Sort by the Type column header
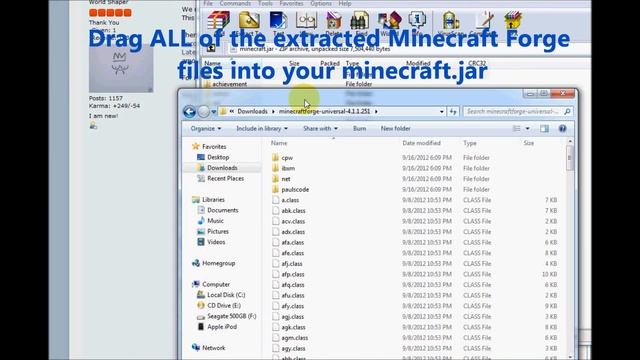The height and width of the screenshot is (360, 640). coord(470,143)
